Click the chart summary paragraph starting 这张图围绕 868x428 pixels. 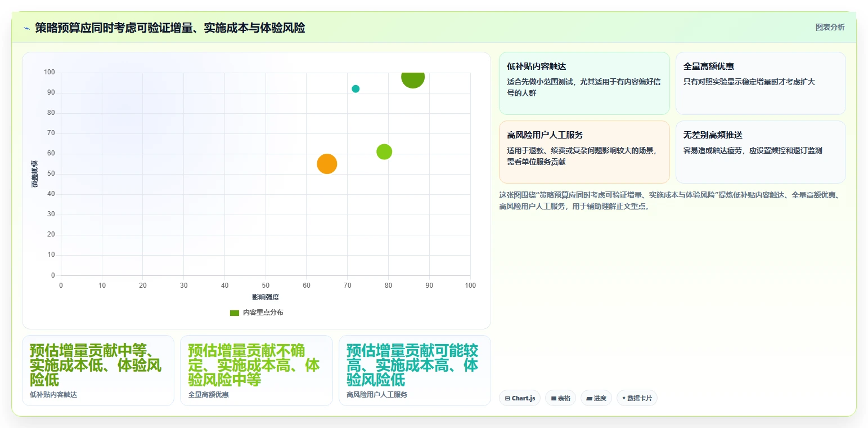point(669,200)
